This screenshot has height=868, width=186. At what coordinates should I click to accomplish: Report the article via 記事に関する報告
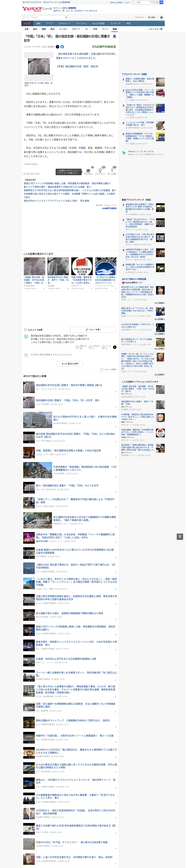[x=31, y=174]
